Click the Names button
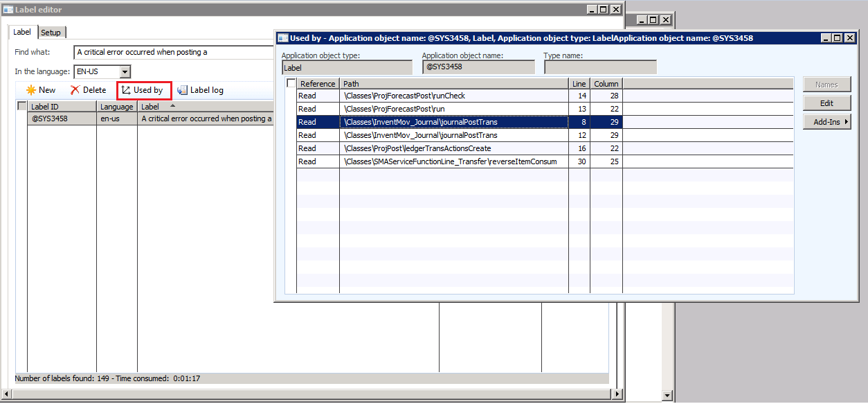Viewport: 868px width, 404px height. point(826,84)
